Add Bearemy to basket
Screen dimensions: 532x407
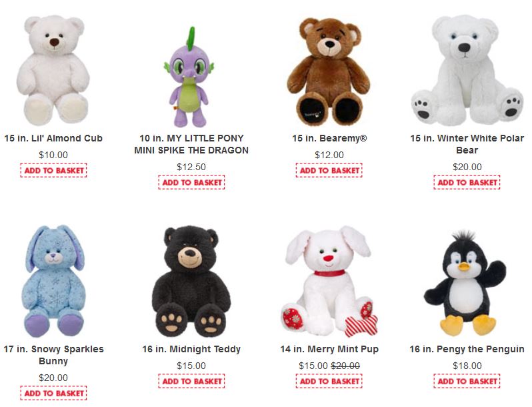click(x=329, y=170)
